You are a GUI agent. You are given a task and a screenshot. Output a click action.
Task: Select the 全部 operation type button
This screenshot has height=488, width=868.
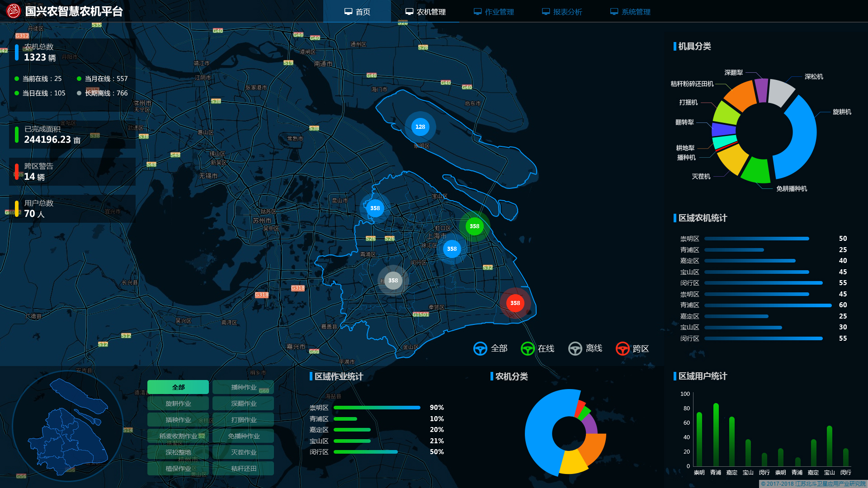click(178, 387)
